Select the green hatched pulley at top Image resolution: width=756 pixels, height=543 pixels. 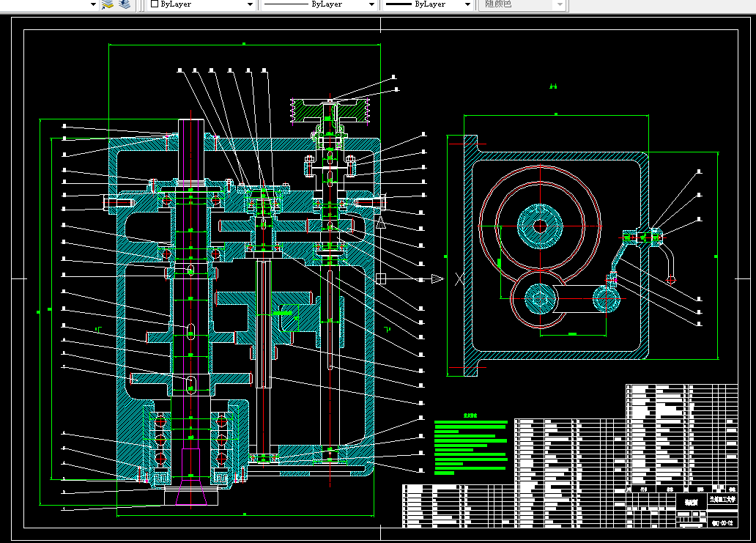point(330,111)
